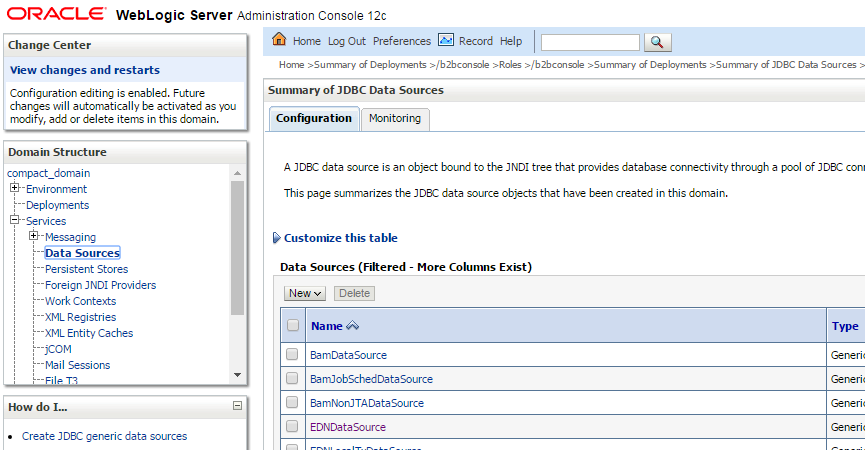Image resolution: width=865 pixels, height=450 pixels.
Task: Click the magnifying glass search button
Action: [657, 42]
